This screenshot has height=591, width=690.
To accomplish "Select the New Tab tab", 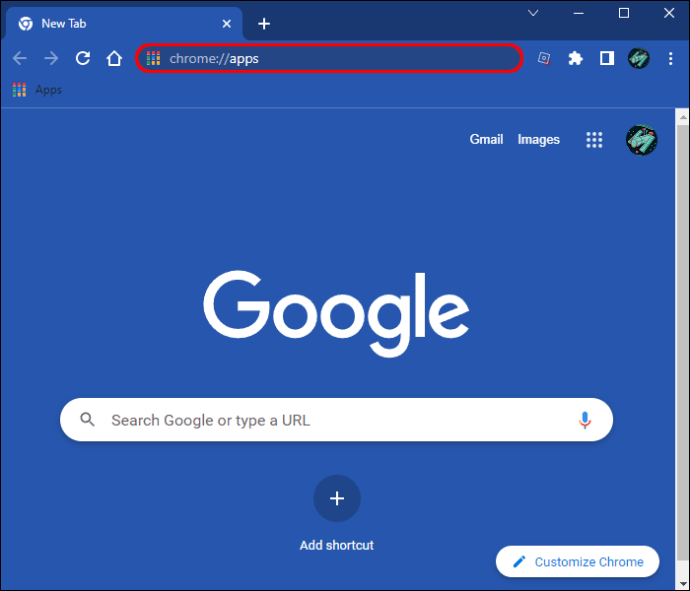I will [x=110, y=23].
